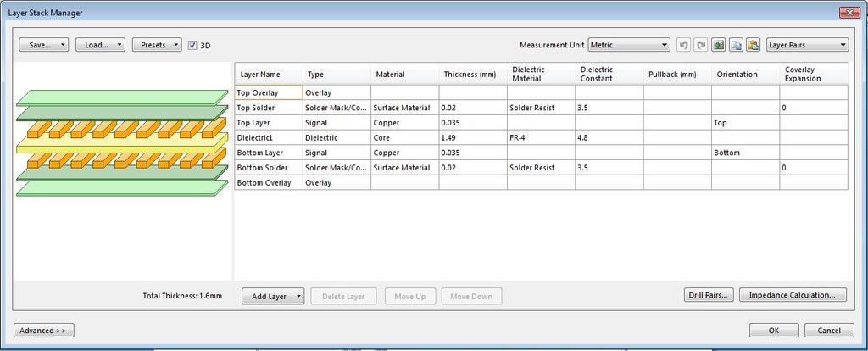Click Dielectric1's Dielectric type cell
Image resolution: width=868 pixels, height=351 pixels.
pyautogui.click(x=337, y=137)
